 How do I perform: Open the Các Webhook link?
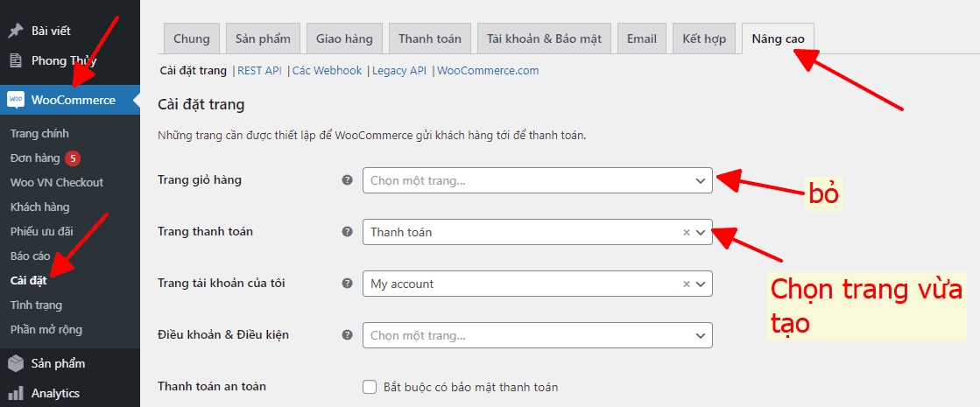[328, 71]
